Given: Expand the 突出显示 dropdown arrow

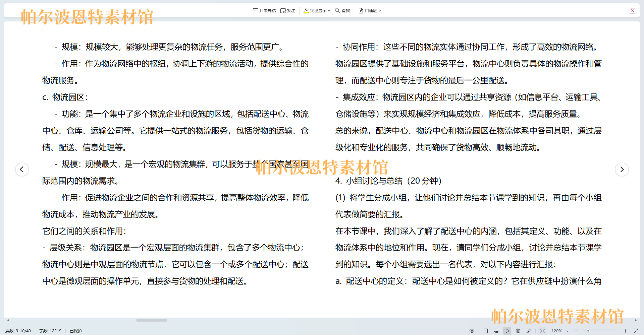Looking at the screenshot, I should point(329,11).
